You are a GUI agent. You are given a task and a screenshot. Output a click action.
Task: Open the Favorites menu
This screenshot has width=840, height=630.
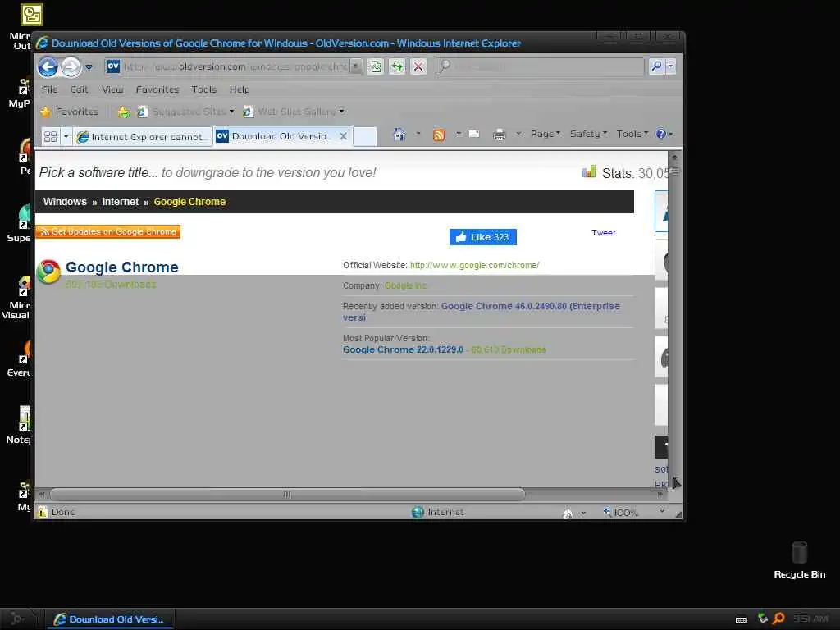click(157, 89)
